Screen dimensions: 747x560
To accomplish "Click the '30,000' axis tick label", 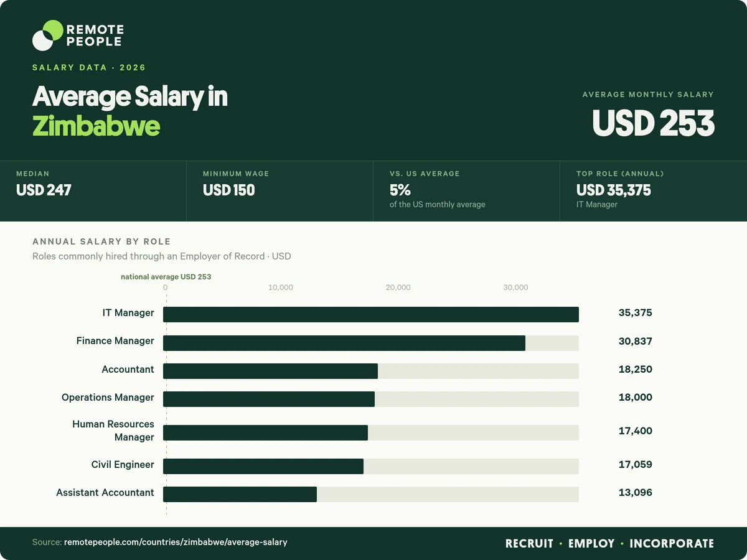I will point(515,287).
